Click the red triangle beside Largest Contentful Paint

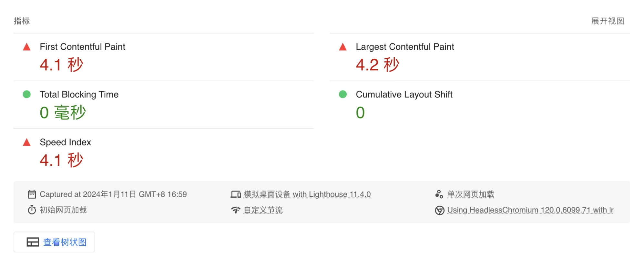[343, 47]
